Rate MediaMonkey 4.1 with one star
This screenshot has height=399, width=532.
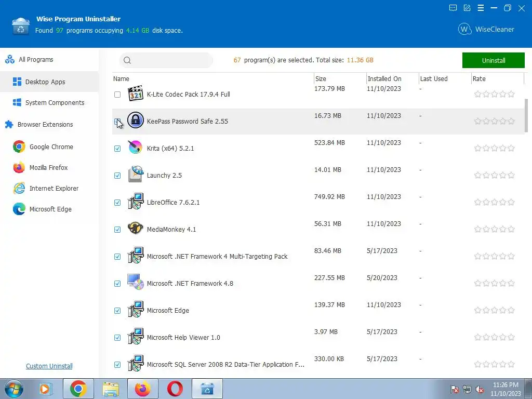pyautogui.click(x=478, y=229)
